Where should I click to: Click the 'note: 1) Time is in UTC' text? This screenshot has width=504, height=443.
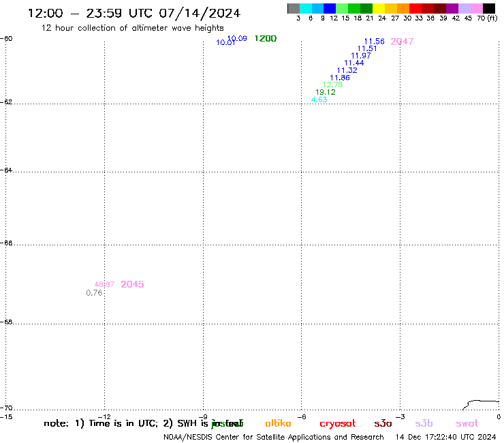100,423
